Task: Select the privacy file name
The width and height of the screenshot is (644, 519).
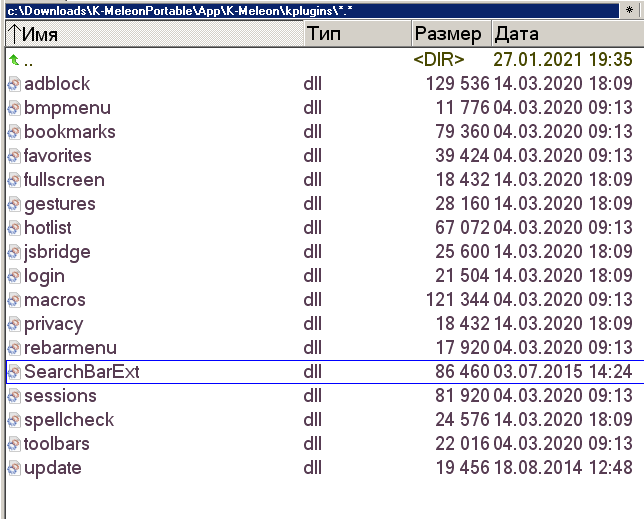Action: tap(53, 324)
